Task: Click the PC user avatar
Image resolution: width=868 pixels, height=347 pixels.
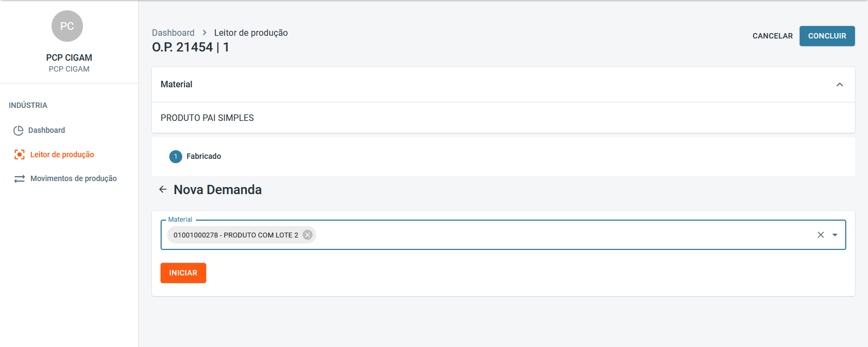Action: (67, 26)
